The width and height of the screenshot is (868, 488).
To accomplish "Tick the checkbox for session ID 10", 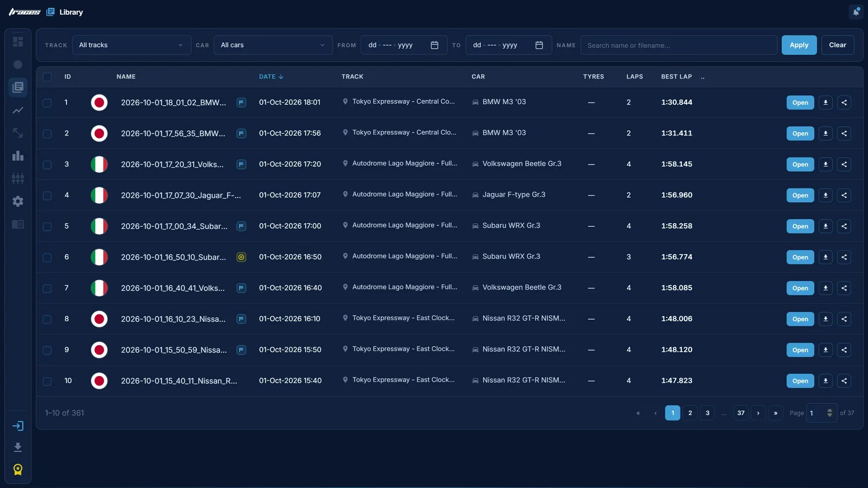I will (x=47, y=381).
